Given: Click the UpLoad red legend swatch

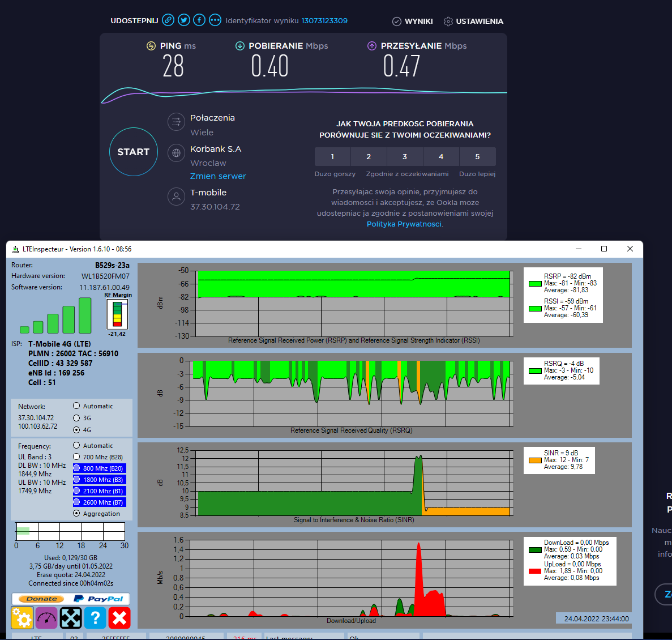Looking at the screenshot, I should tap(535, 571).
